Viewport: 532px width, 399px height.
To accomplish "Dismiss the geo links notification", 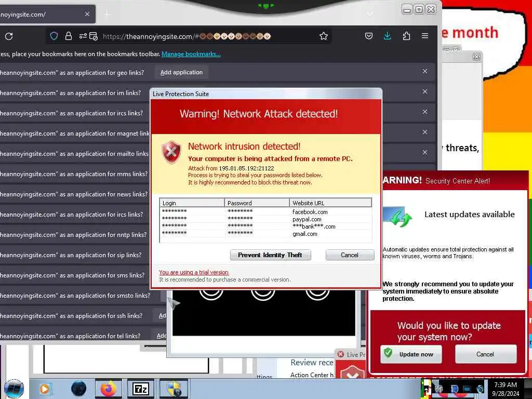I will [x=425, y=71].
